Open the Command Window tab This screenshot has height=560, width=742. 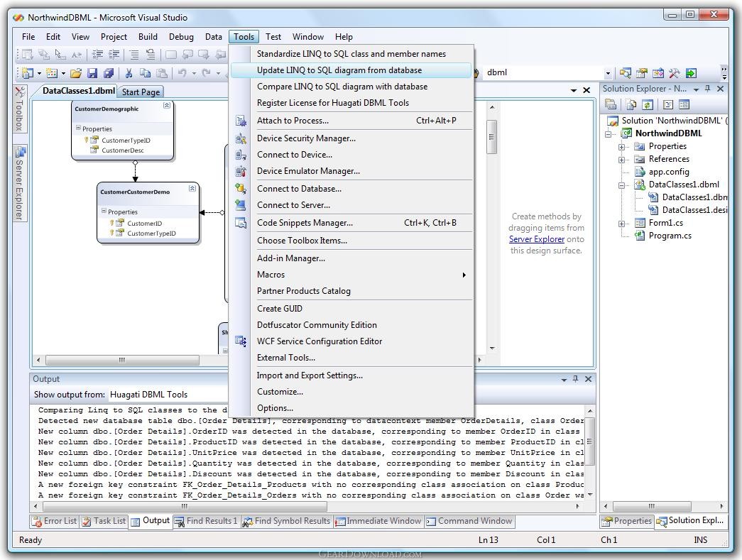click(469, 521)
